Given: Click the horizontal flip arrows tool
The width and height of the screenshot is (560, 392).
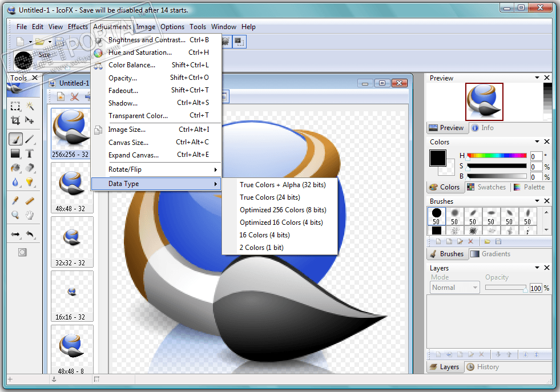Looking at the screenshot, I should coord(15,234).
